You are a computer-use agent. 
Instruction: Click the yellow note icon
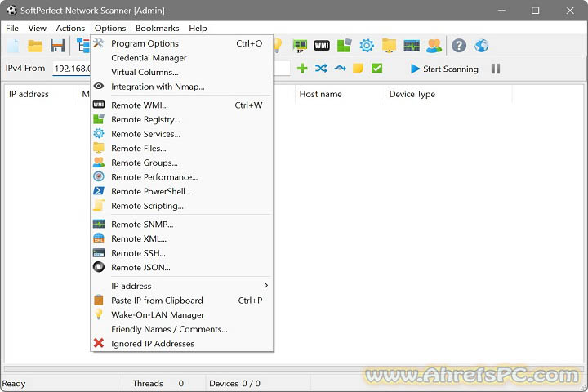[x=359, y=69]
